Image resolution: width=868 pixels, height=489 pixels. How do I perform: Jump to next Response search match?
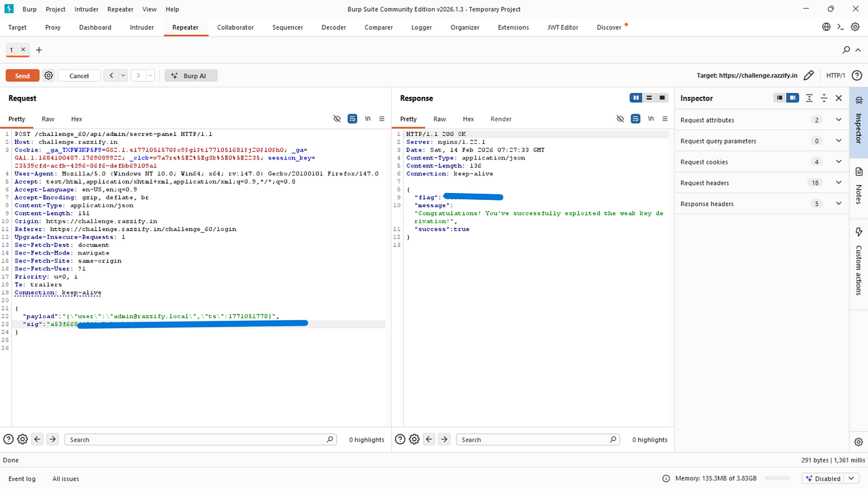point(444,439)
